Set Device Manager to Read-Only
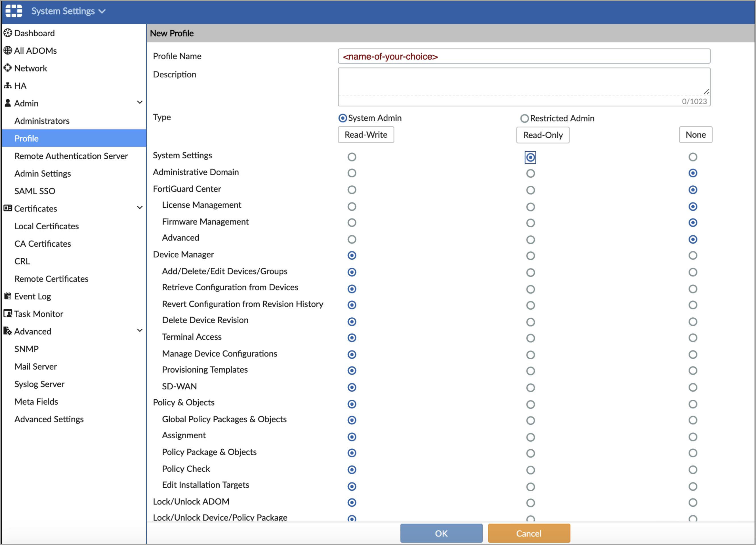756x545 pixels. pos(530,256)
